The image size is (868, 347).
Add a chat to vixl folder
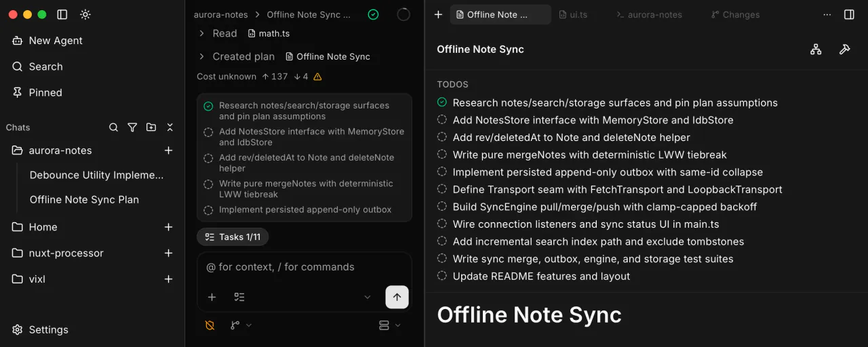pyautogui.click(x=169, y=279)
